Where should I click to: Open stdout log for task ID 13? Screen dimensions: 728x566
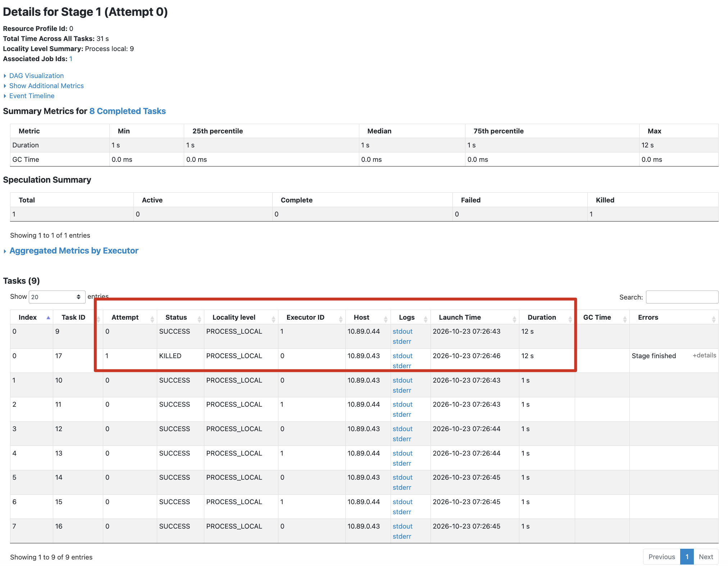(402, 453)
